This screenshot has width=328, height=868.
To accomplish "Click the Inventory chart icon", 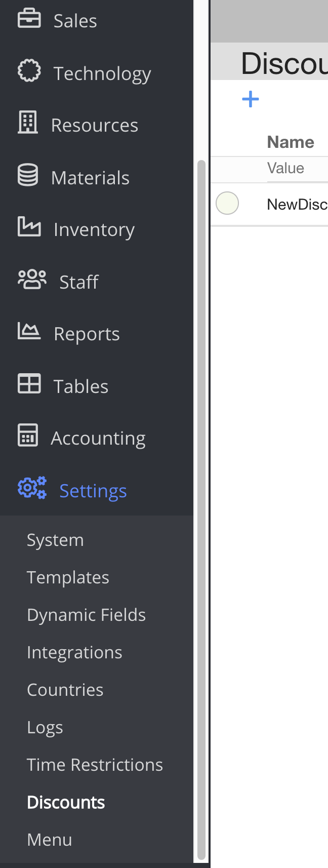I will pos(29,227).
